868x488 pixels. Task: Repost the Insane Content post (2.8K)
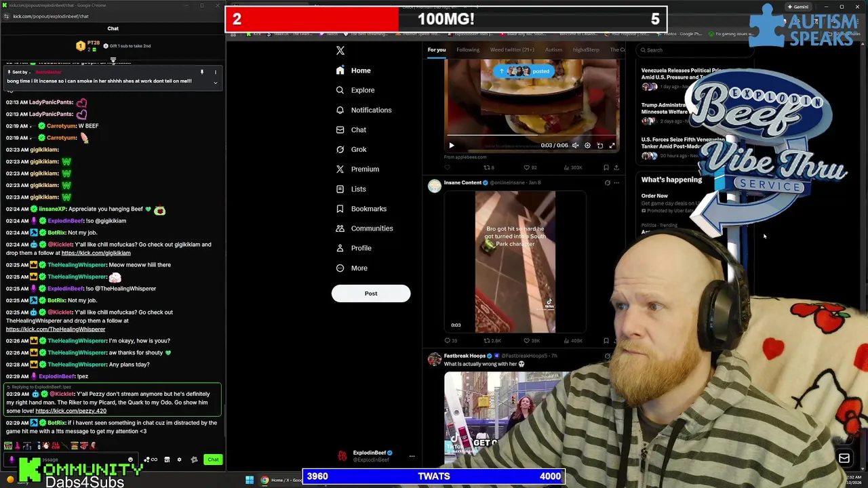(x=492, y=340)
